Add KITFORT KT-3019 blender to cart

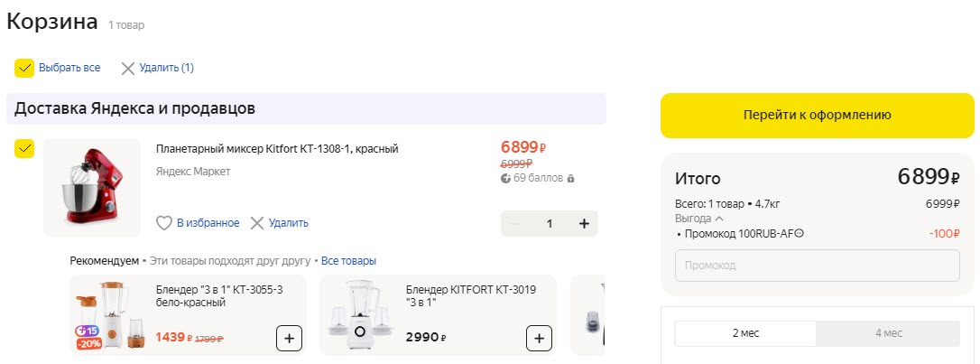point(539,339)
